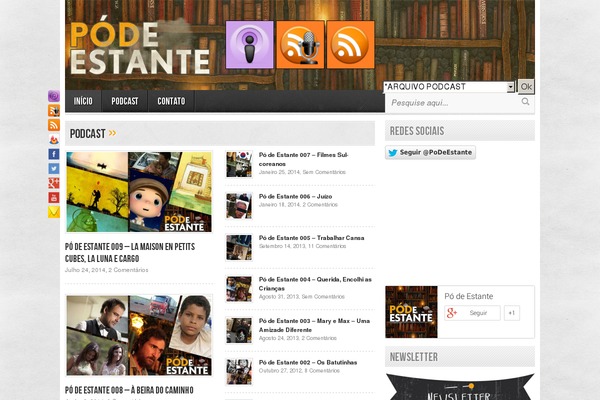Click the Newsletter banner image
The width and height of the screenshot is (600, 400).
pyautogui.click(x=460, y=387)
